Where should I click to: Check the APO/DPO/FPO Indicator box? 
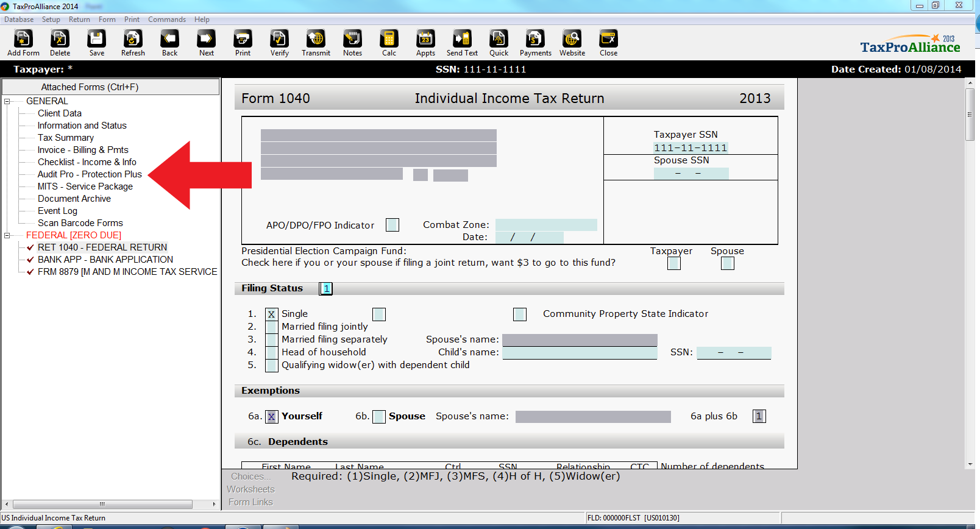coord(392,225)
